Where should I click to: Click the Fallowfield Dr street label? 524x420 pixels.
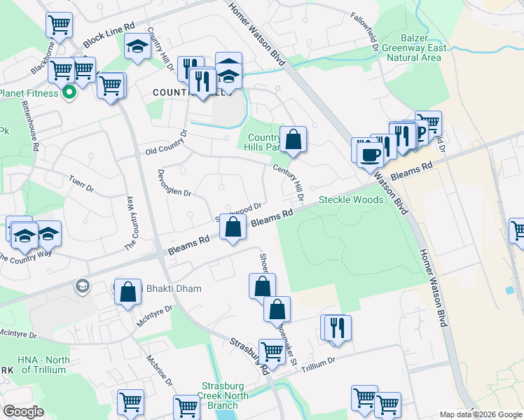[x=365, y=31]
